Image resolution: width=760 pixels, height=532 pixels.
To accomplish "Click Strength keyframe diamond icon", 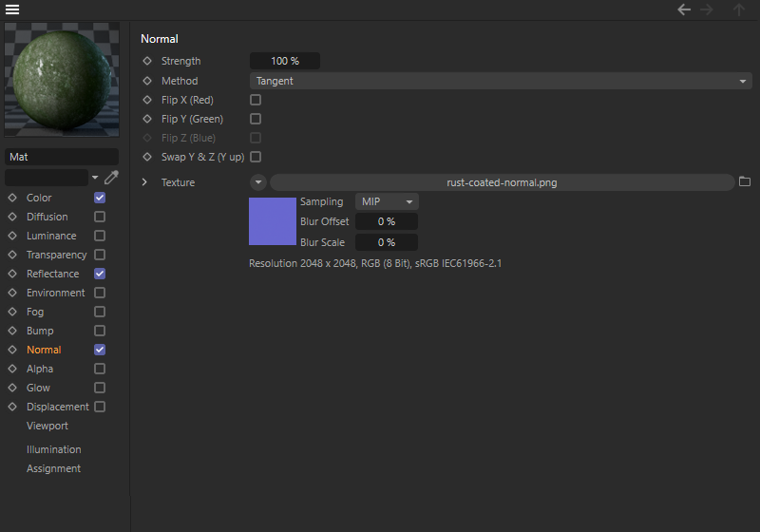I will 147,61.
